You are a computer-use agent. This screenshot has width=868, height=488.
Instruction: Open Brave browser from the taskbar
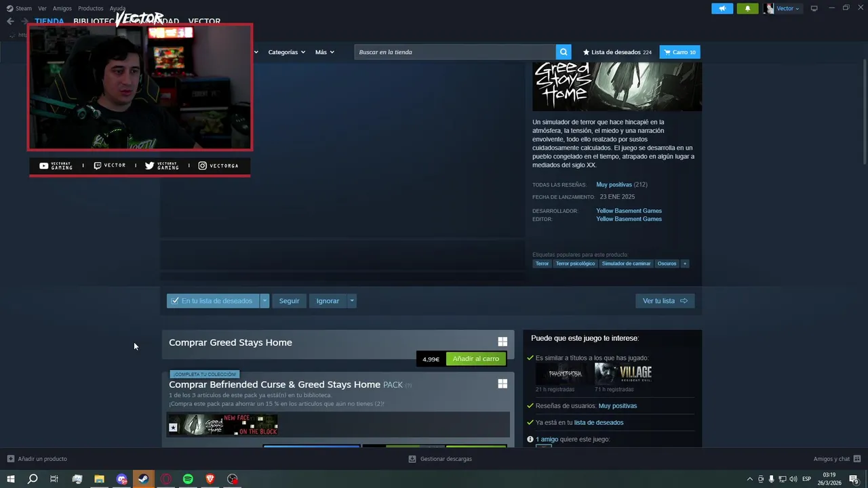click(210, 479)
